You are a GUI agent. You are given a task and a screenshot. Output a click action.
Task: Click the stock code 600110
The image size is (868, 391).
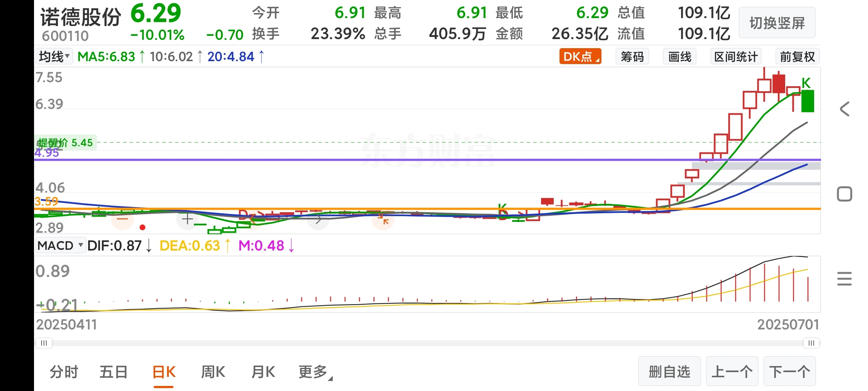[x=65, y=36]
